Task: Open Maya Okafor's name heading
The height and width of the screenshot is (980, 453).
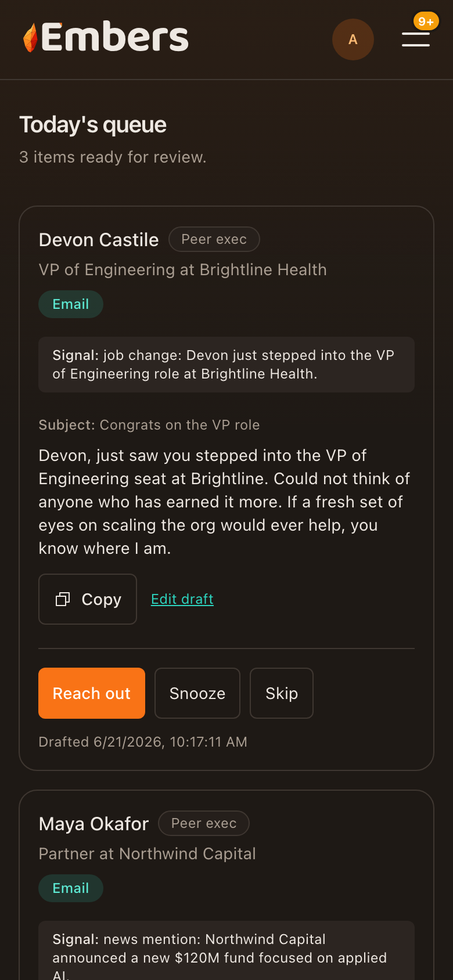Action: [x=94, y=824]
